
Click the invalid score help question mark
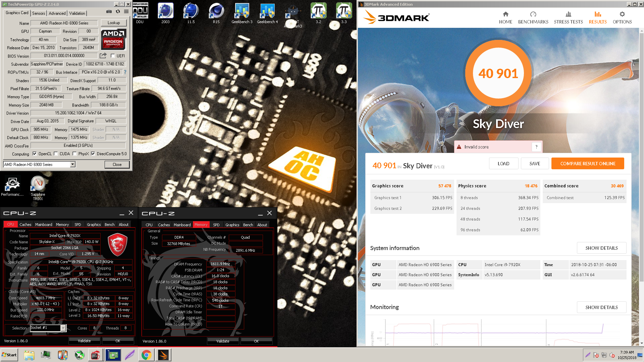[536, 147]
